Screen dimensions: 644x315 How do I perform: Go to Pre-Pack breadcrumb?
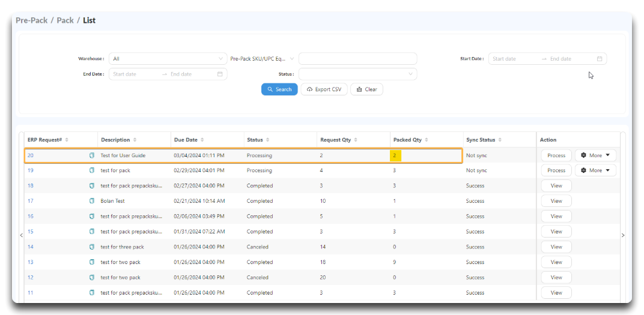tap(32, 20)
